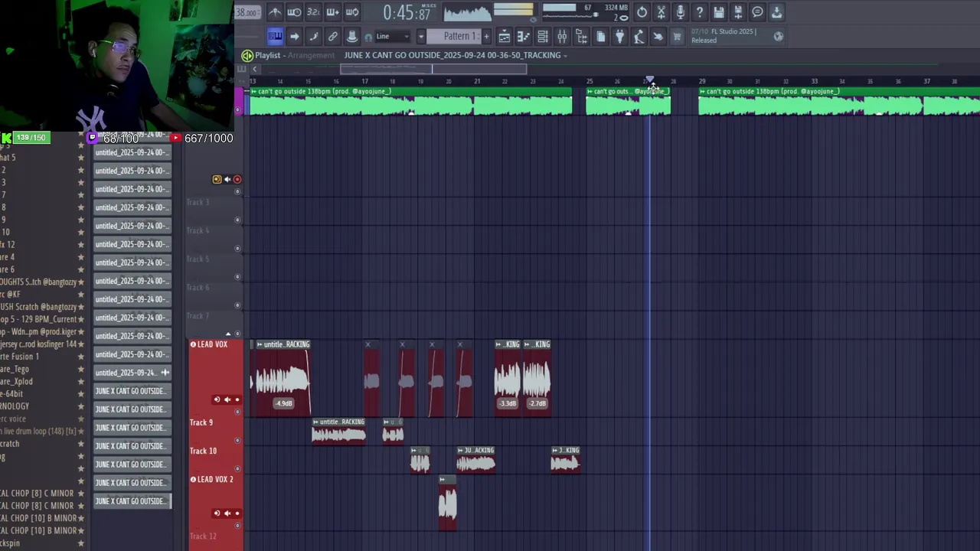This screenshot has height=551, width=980.
Task: Select picker item with plus cursor icon
Action: point(132,373)
